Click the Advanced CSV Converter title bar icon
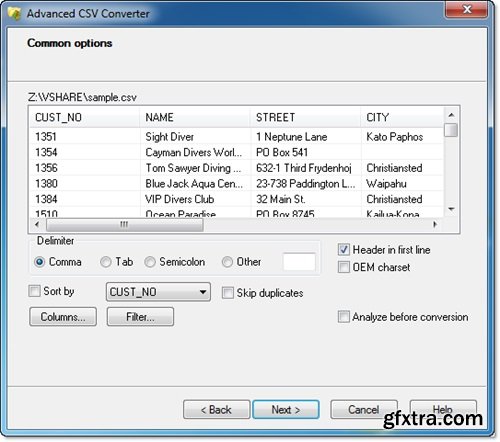500x442 pixels. click(x=14, y=14)
